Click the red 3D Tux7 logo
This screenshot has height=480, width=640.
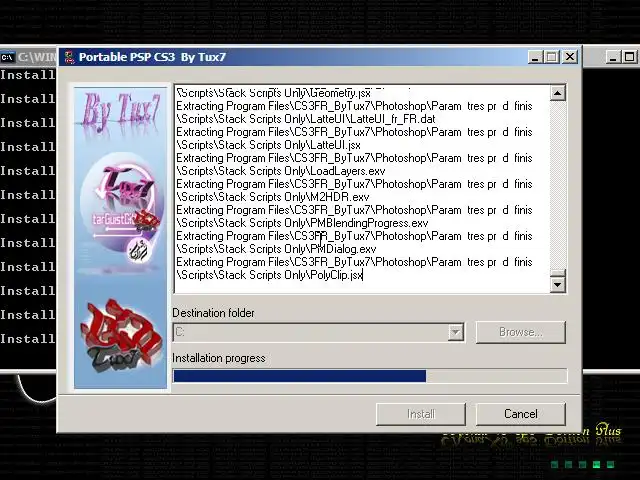pyautogui.click(x=121, y=336)
